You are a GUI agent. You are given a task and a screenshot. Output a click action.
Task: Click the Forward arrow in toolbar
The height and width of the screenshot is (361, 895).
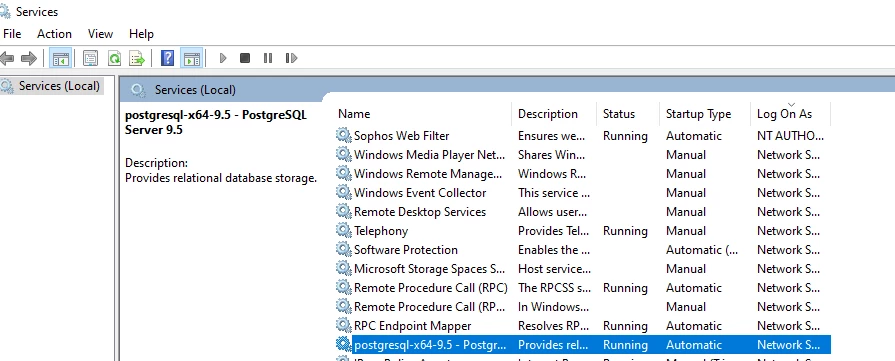(29, 58)
